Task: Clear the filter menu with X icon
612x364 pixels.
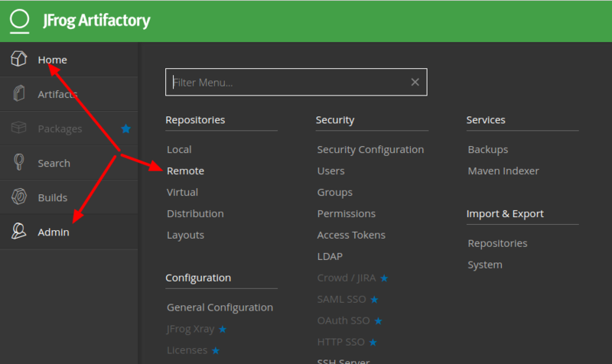Action: (415, 82)
